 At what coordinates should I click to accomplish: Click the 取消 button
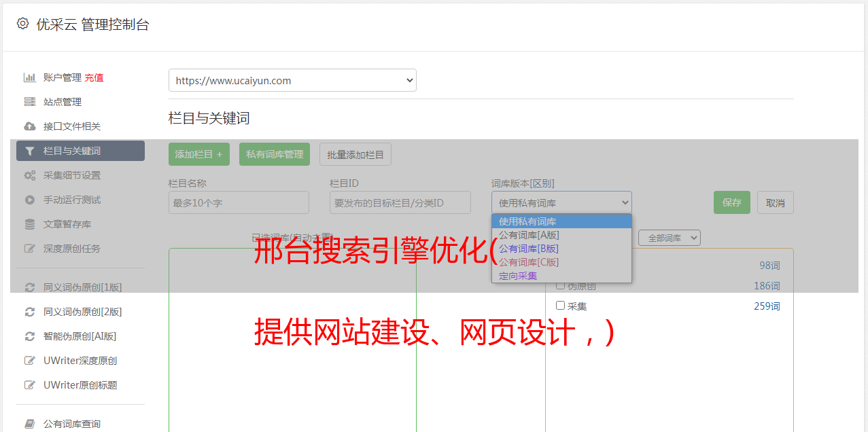[x=776, y=202]
